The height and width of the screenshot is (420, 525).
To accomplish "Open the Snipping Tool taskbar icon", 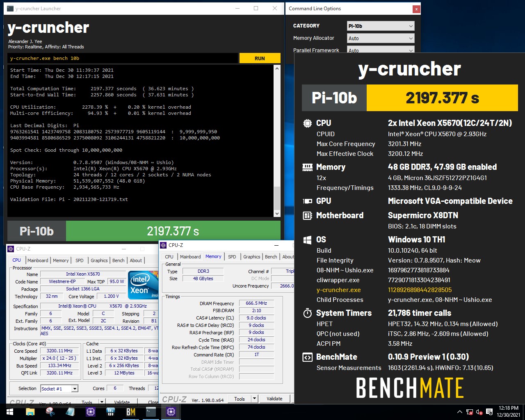I will 50,412.
